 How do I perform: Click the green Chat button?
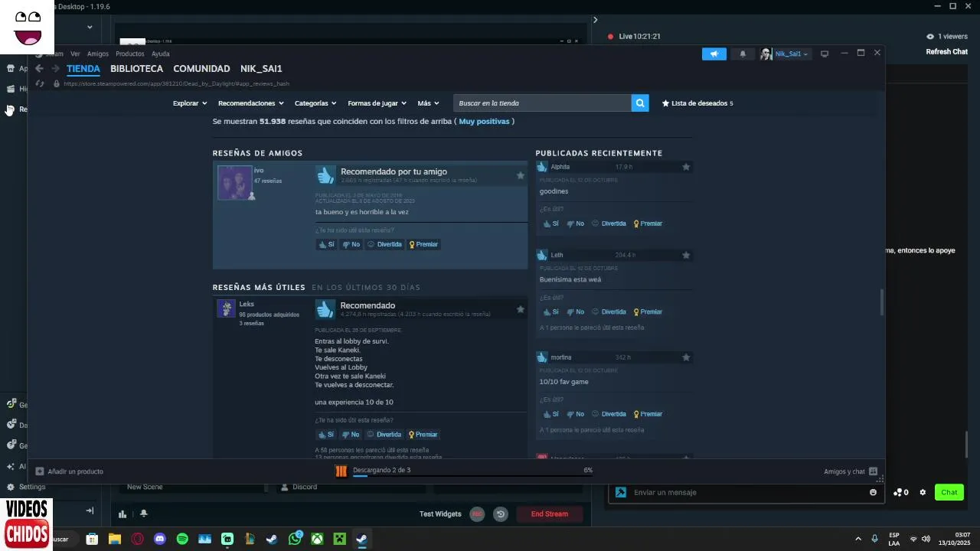(949, 492)
